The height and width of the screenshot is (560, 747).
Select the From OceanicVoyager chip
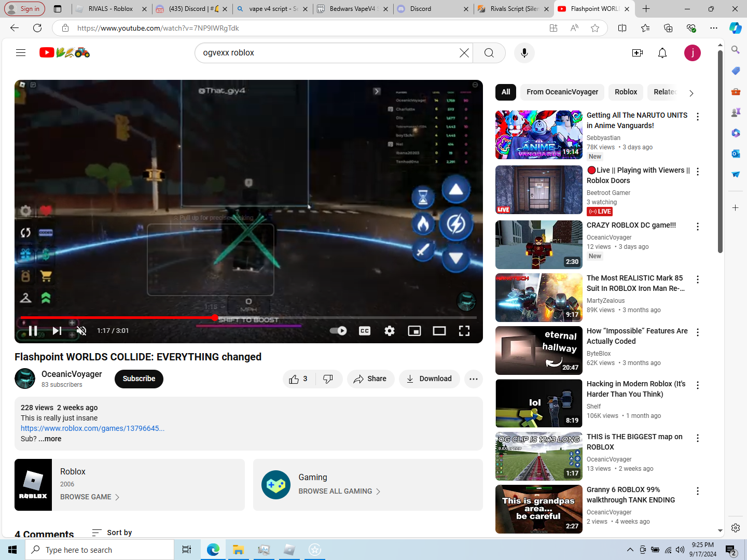tap(562, 92)
